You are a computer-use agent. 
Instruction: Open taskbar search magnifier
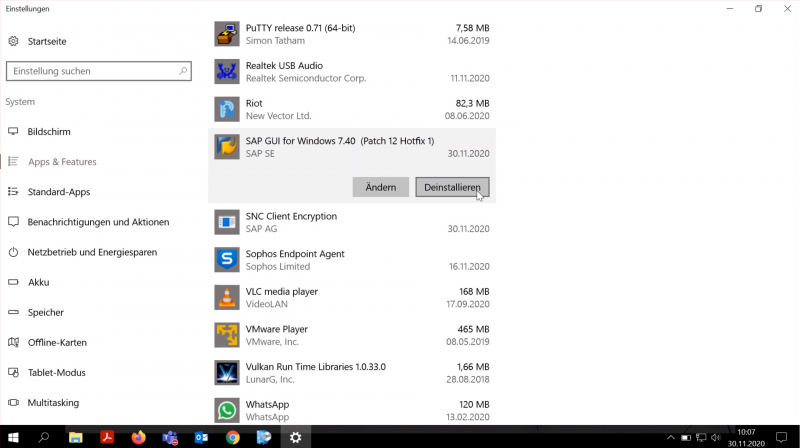tap(44, 437)
